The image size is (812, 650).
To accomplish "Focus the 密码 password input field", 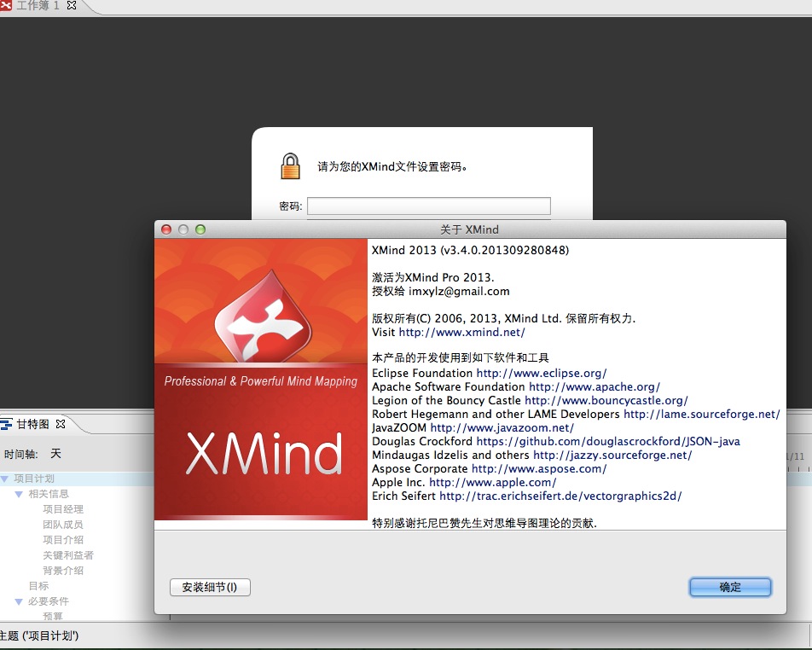I will [428, 206].
